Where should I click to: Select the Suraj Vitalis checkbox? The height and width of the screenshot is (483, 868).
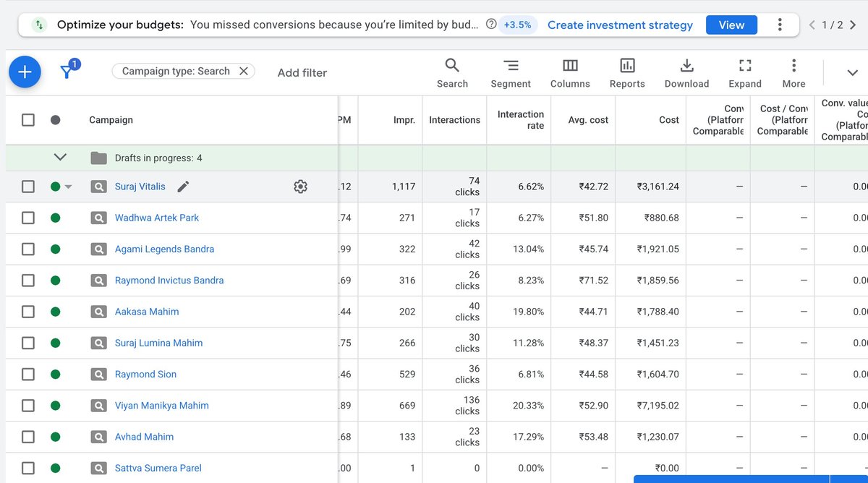(x=27, y=187)
